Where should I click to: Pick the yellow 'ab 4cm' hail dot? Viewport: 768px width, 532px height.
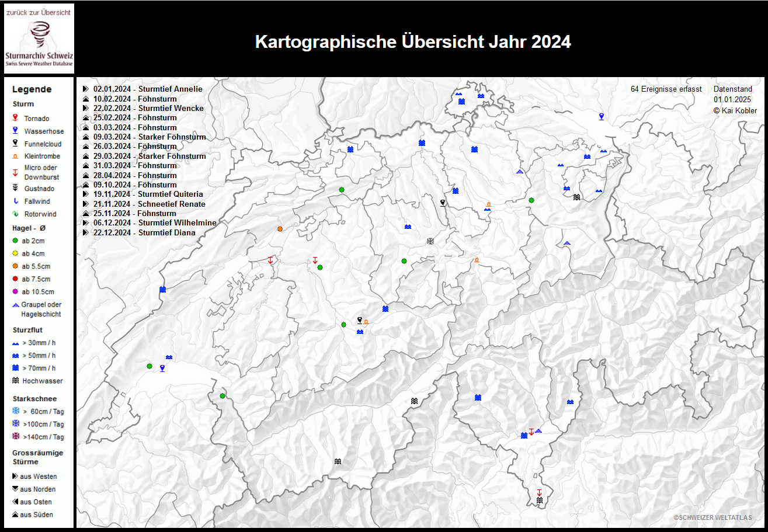point(15,253)
